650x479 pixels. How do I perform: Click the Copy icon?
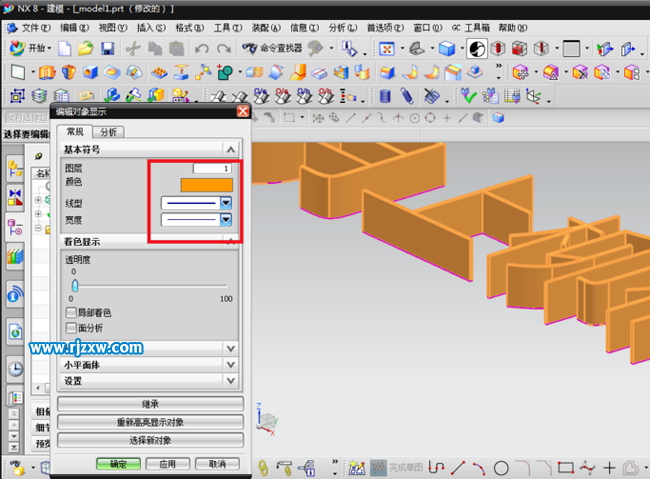coord(155,49)
